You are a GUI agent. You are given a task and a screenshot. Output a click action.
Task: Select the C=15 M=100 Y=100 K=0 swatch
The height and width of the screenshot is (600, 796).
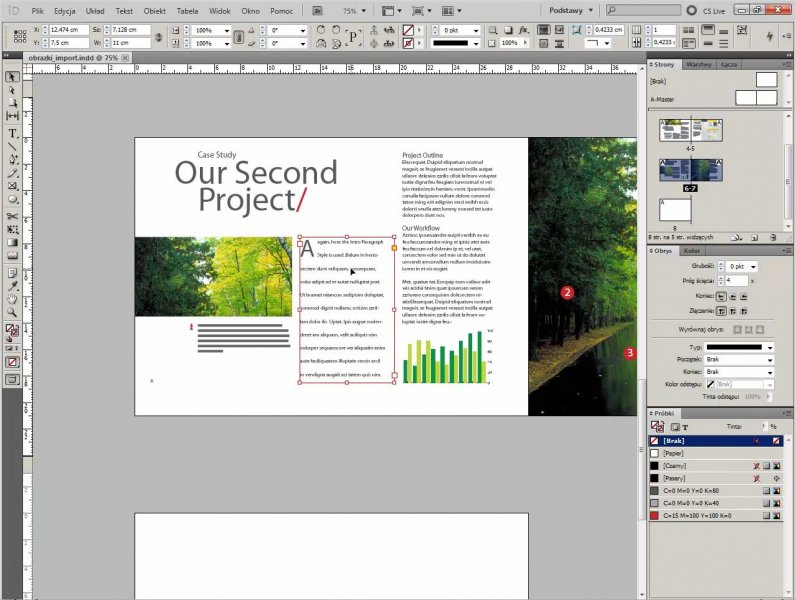pos(700,515)
